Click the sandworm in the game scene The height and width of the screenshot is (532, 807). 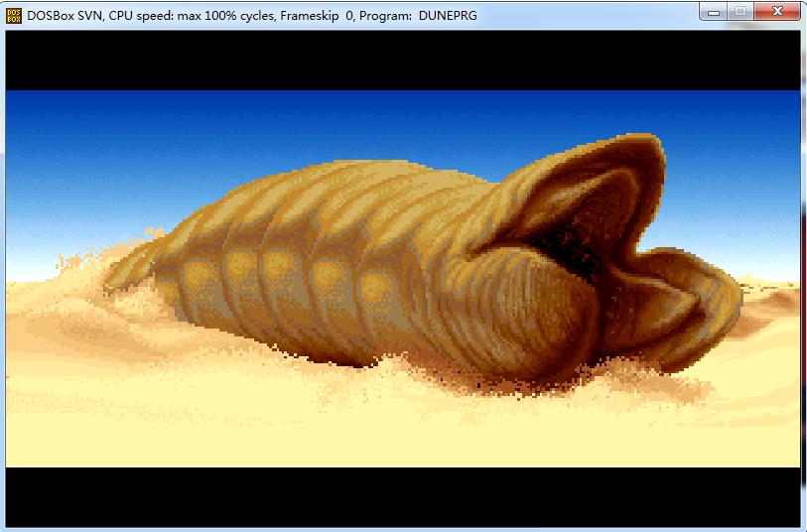pyautogui.click(x=422, y=262)
